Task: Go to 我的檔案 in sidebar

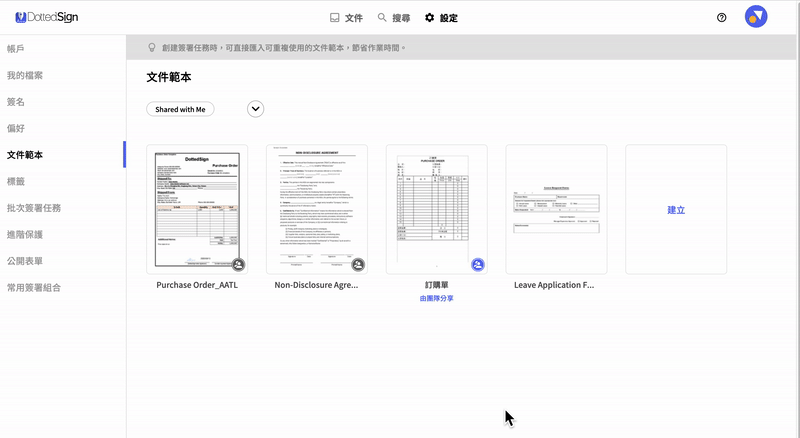Action: (x=24, y=75)
